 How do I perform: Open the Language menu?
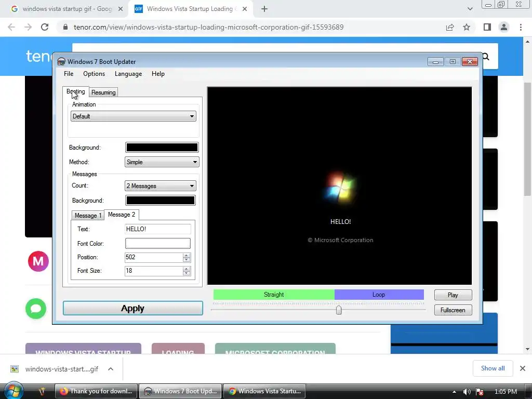coord(128,74)
